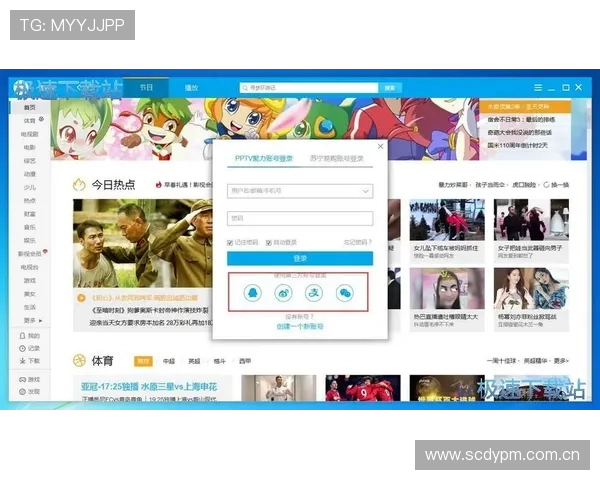The width and height of the screenshot is (600, 480).
Task: Click the orange play icon under featured video
Action: point(81,297)
